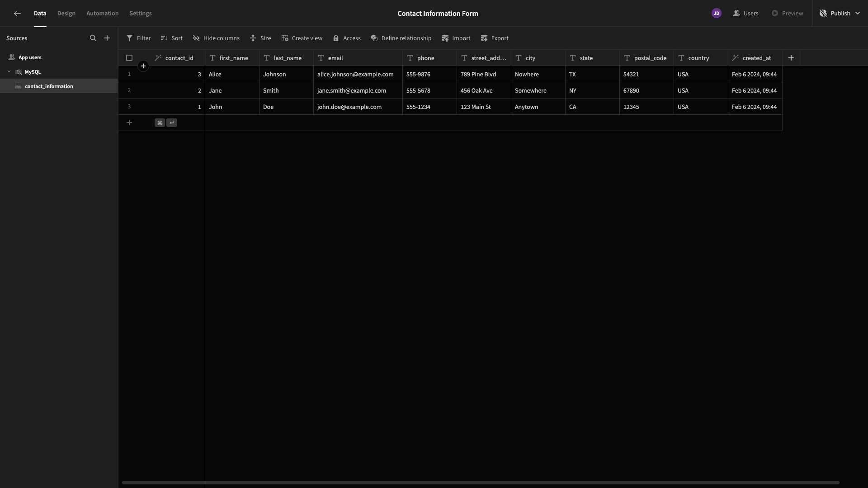Click Contact Information Form title
This screenshot has width=868, height=488.
(x=438, y=14)
